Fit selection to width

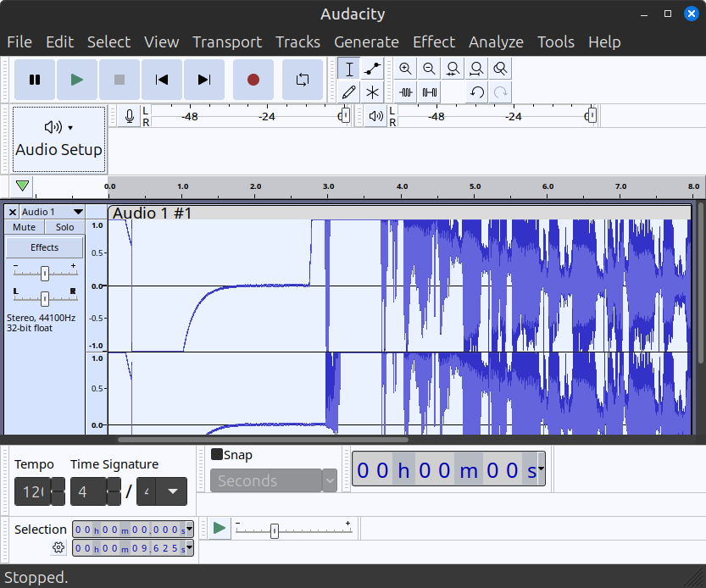(x=453, y=69)
